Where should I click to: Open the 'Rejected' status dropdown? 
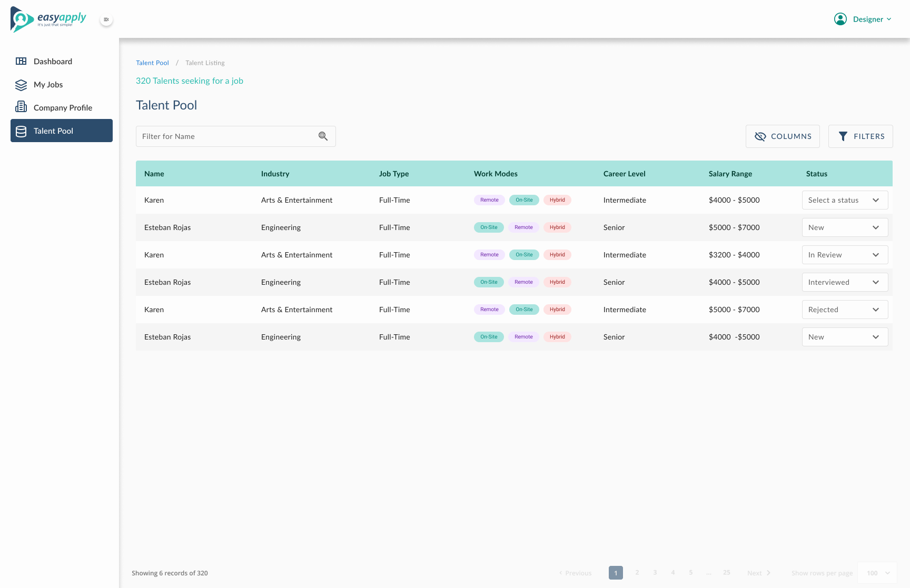click(845, 310)
